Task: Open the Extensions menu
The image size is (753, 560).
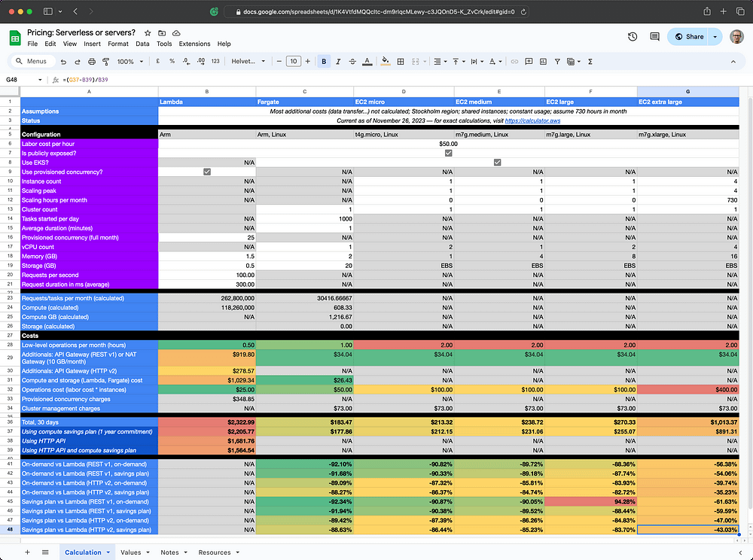Action: coord(194,44)
